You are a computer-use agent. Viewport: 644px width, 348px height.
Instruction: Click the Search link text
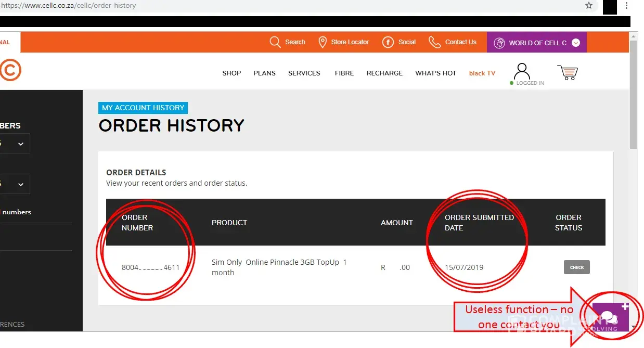pyautogui.click(x=295, y=42)
